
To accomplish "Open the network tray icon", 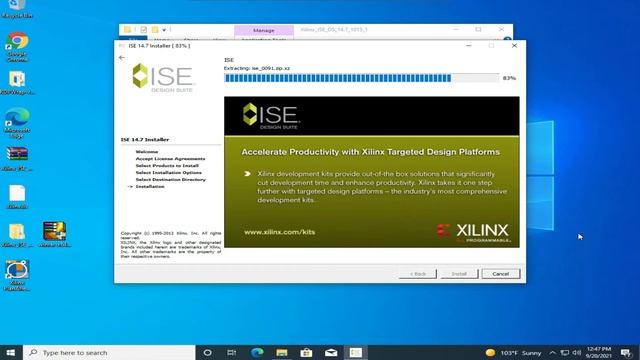I will [565, 352].
